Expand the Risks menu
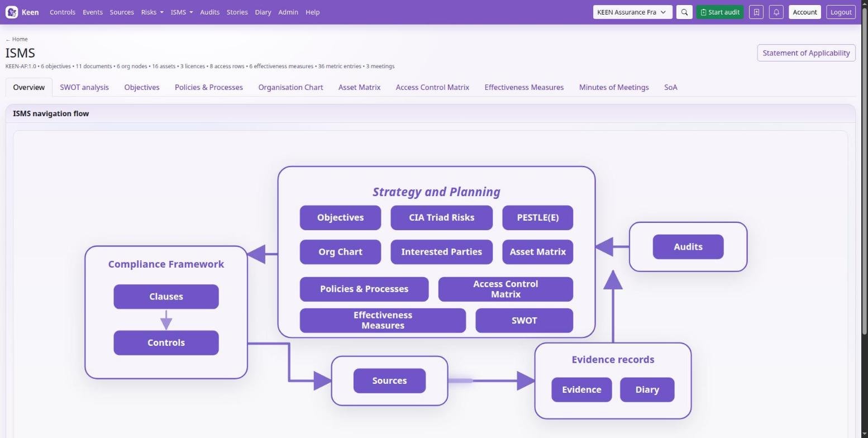 (x=152, y=12)
